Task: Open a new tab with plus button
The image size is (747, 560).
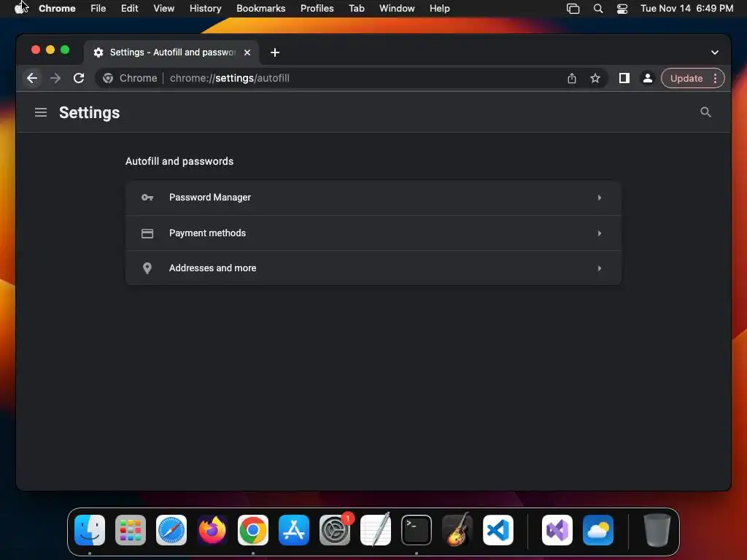Action: tap(275, 52)
